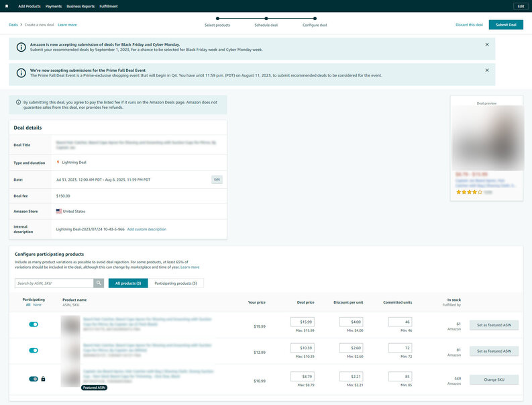This screenshot has width=532, height=405.
Task: Click the Lightning Deal bolt icon
Action: [58, 163]
